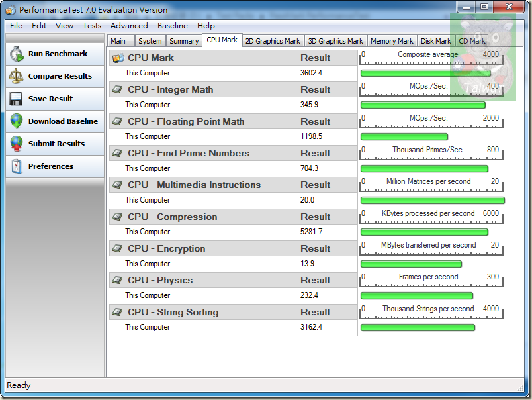Click the Encryption green result bar
Viewport: 532px width, 400px height.
pos(411,264)
